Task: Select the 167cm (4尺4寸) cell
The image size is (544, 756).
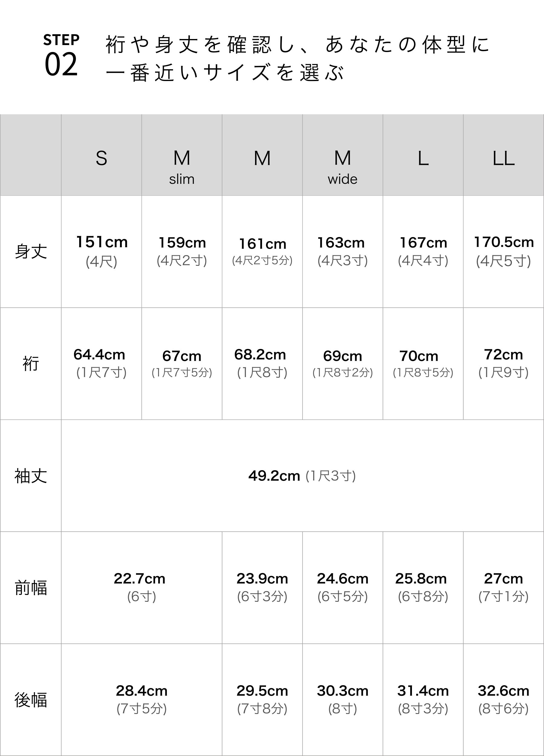Action: point(423,251)
